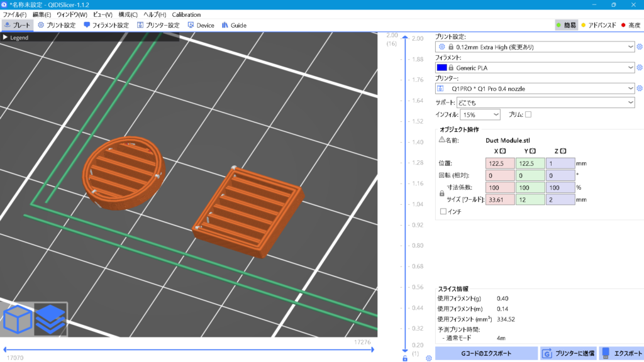Viewport: 644px width, 362px height.
Task: Click the vertical slider settings cog icon
Action: (x=428, y=358)
